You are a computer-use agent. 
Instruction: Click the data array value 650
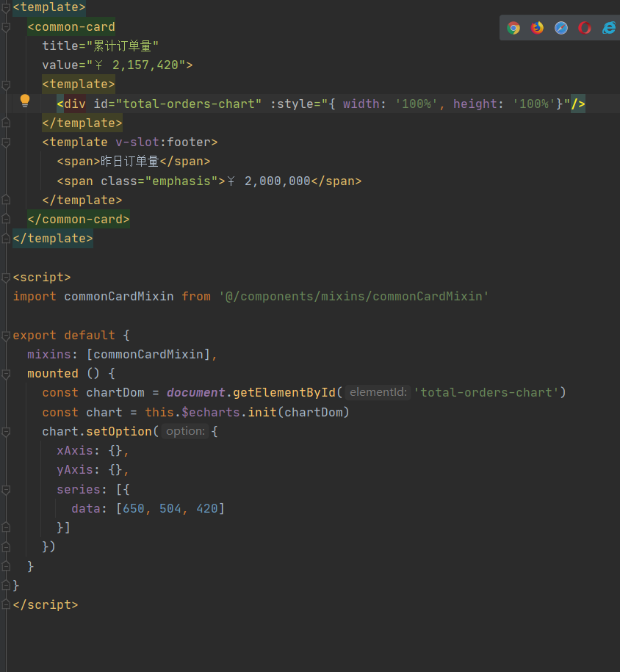click(x=134, y=508)
